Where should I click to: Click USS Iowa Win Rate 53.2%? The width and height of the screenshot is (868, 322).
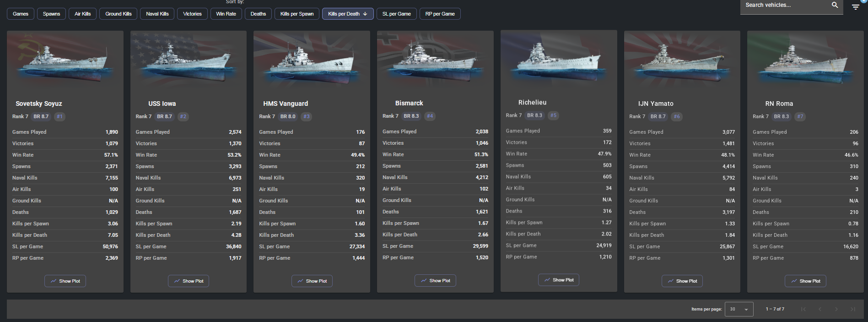pos(234,155)
